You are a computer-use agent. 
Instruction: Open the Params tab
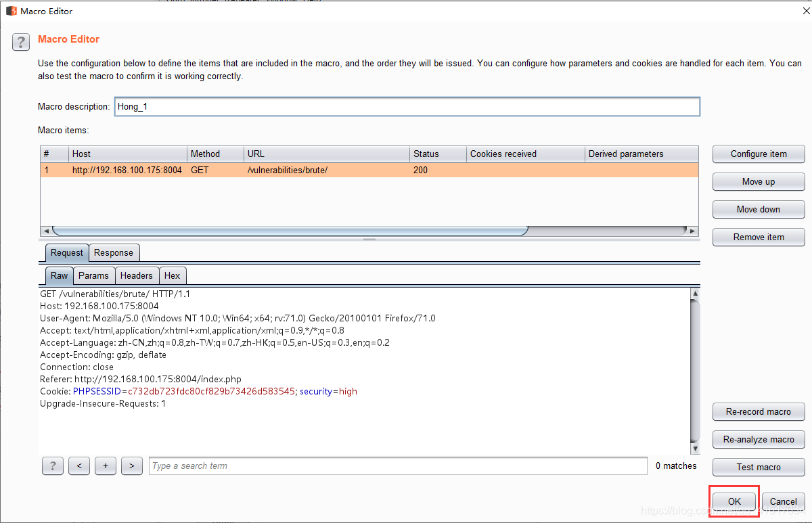(93, 275)
